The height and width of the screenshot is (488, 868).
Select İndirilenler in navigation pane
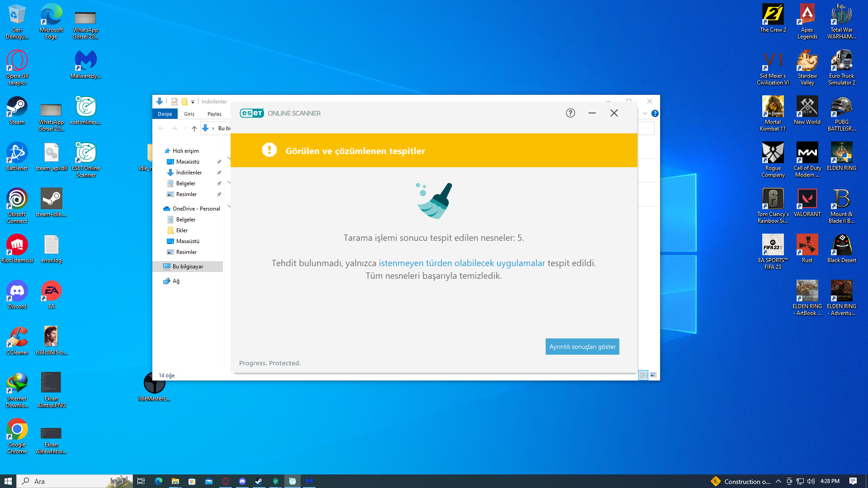[189, 173]
